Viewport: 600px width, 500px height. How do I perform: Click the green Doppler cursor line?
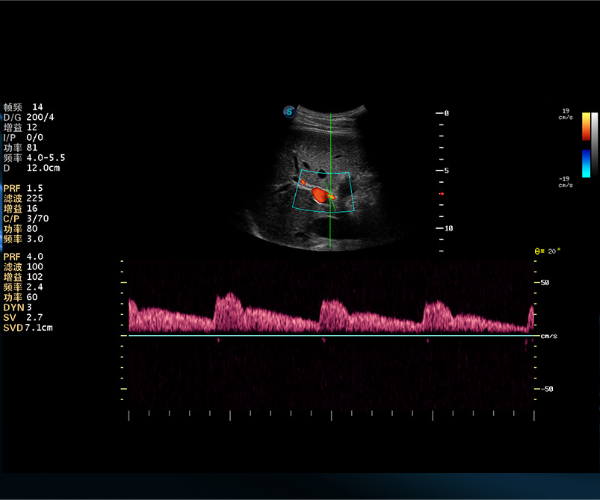331,150
